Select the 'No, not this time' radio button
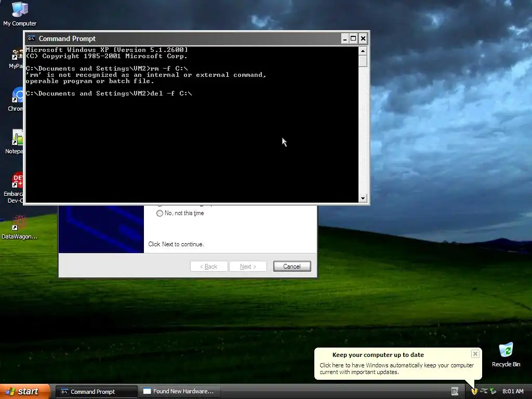The height and width of the screenshot is (399, 532). (x=159, y=213)
